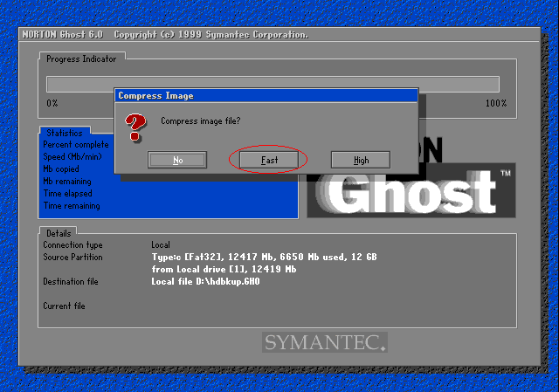Click the red question mark icon
This screenshot has width=559, height=392.
point(135,127)
